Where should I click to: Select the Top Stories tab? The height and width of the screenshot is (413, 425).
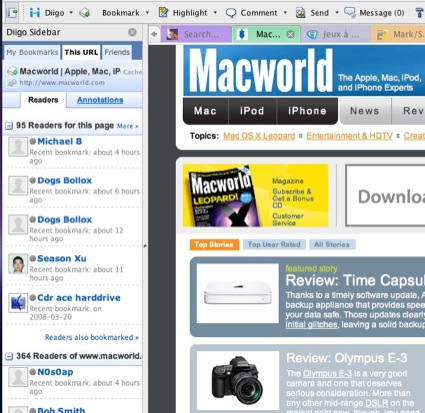point(214,245)
